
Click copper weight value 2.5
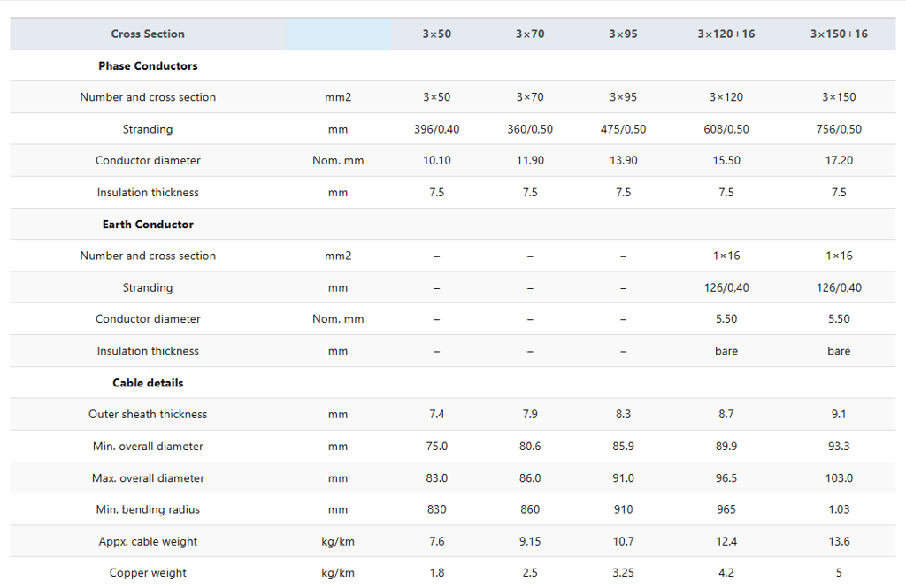coord(530,573)
